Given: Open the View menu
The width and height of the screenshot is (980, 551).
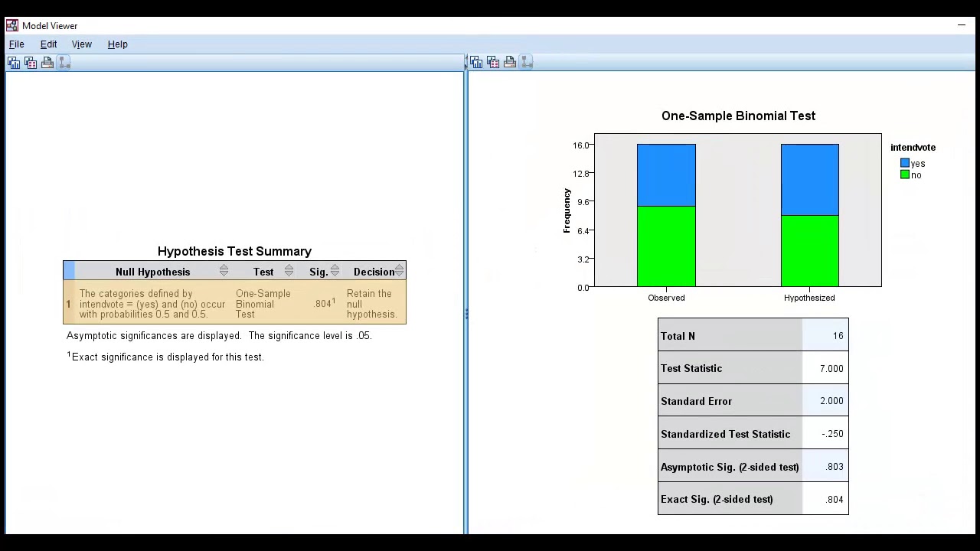Looking at the screenshot, I should pos(82,44).
